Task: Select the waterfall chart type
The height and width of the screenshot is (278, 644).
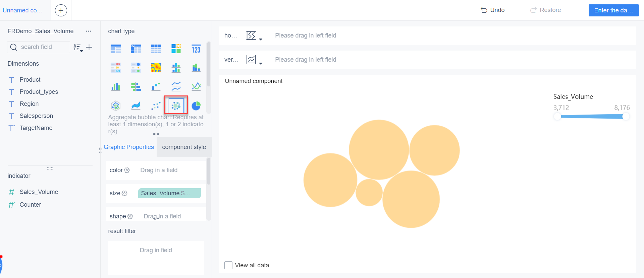Action: (156, 87)
